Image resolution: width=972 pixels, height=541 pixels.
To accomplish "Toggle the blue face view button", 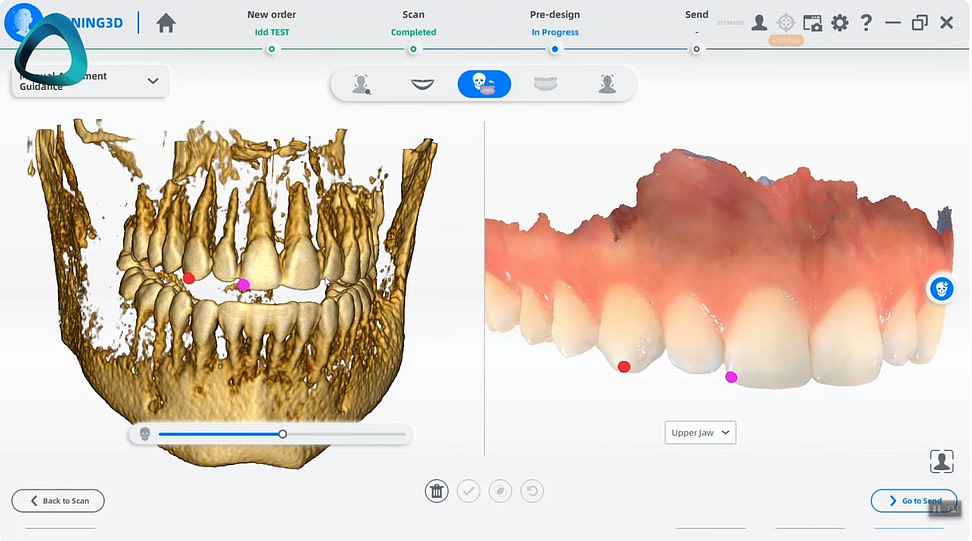I will click(940, 289).
